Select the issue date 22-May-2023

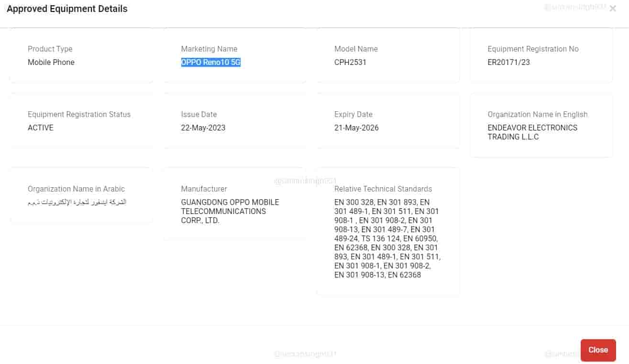pyautogui.click(x=203, y=128)
